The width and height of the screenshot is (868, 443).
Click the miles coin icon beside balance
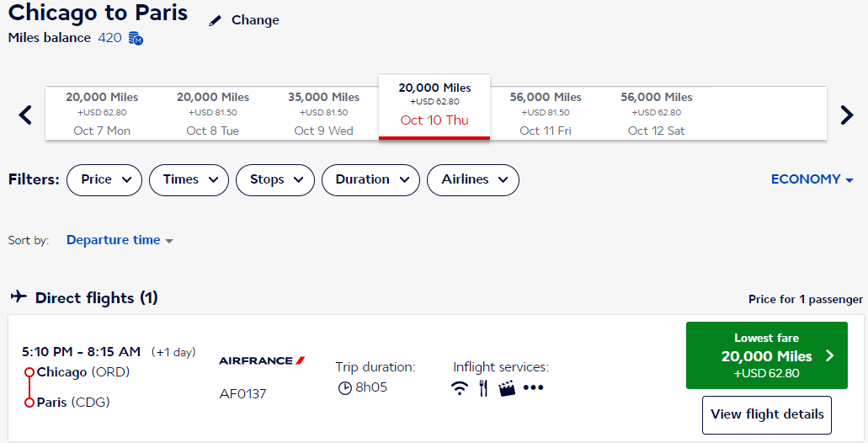pyautogui.click(x=136, y=39)
